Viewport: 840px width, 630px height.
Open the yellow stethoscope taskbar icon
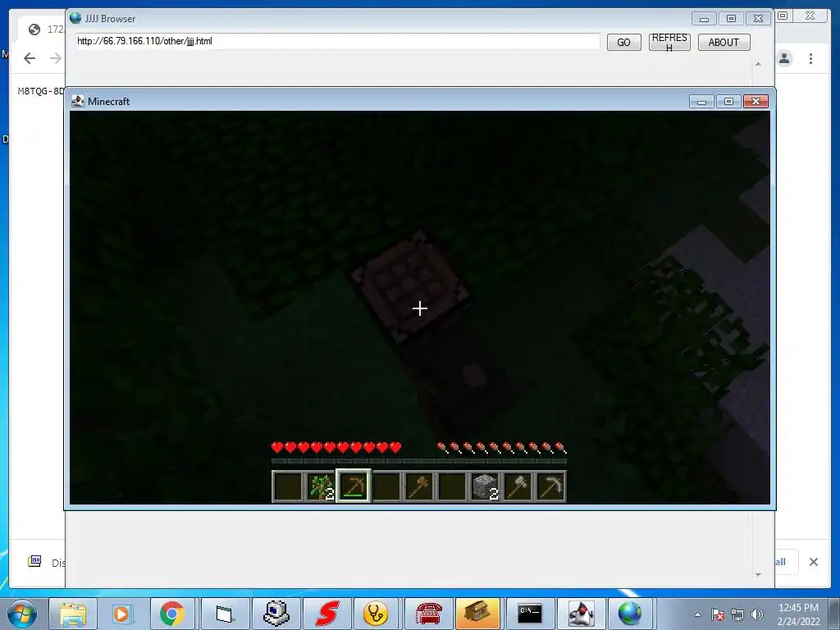coord(376,614)
